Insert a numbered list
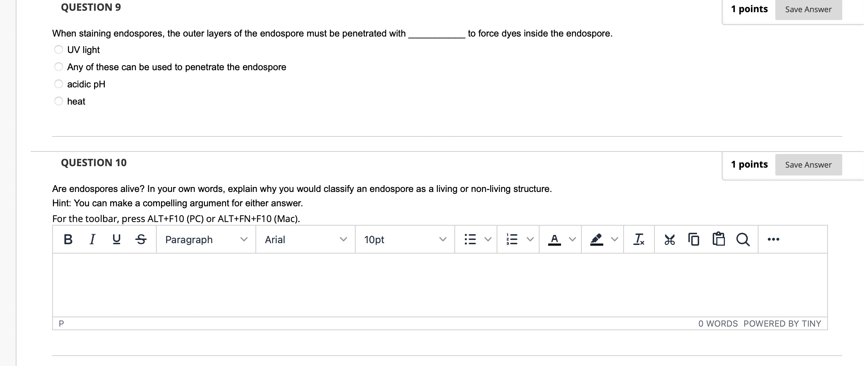This screenshot has width=868, height=366. (x=512, y=239)
